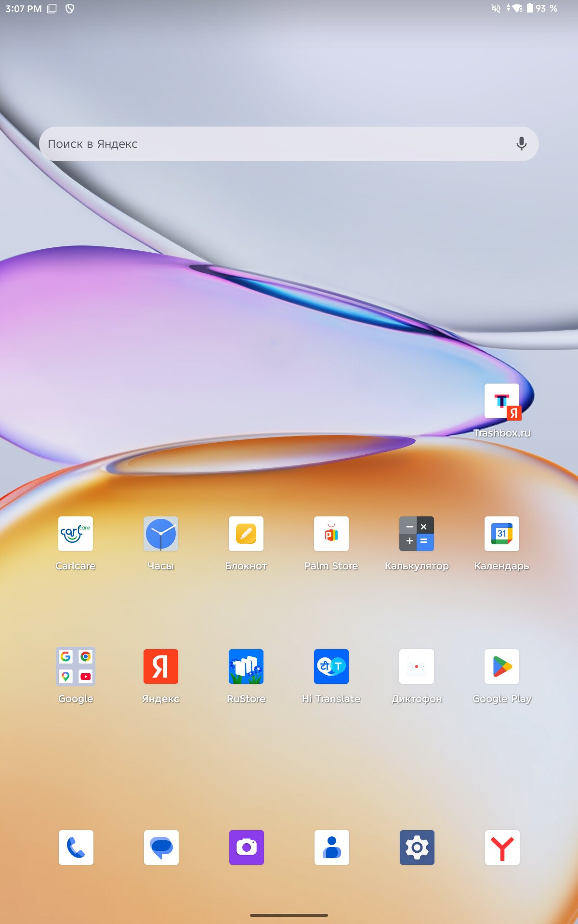Open the Messages app in the dock
Image resolution: width=578 pixels, height=924 pixels.
(161, 847)
